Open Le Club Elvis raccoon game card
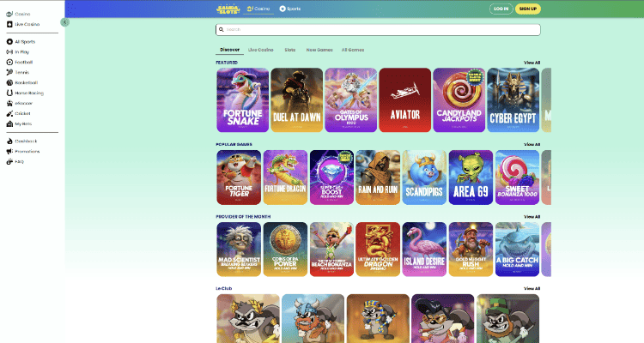This screenshot has height=343, width=644. [x=443, y=318]
